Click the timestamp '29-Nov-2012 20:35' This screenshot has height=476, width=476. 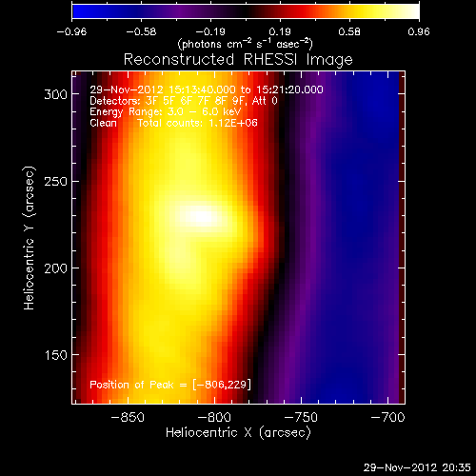coord(417,467)
